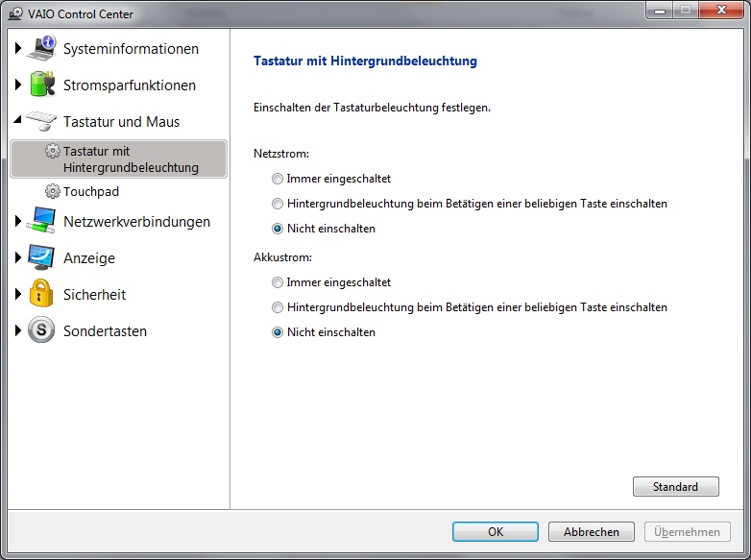The height and width of the screenshot is (560, 751).
Task: Open the Sondertasten category label
Action: pos(105,331)
